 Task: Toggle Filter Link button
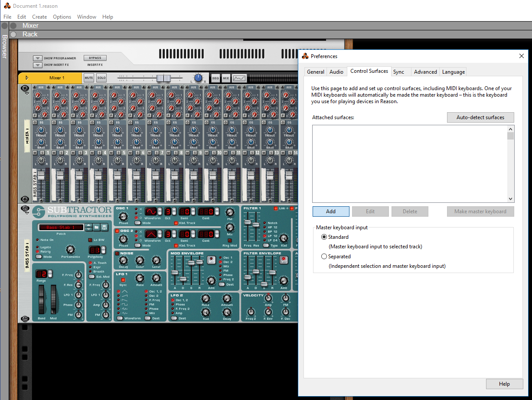coord(275,208)
